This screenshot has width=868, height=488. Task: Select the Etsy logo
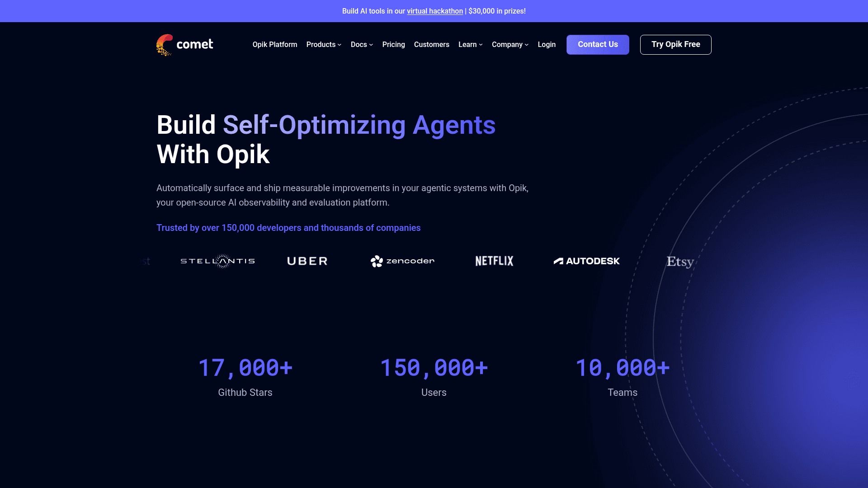tap(680, 262)
